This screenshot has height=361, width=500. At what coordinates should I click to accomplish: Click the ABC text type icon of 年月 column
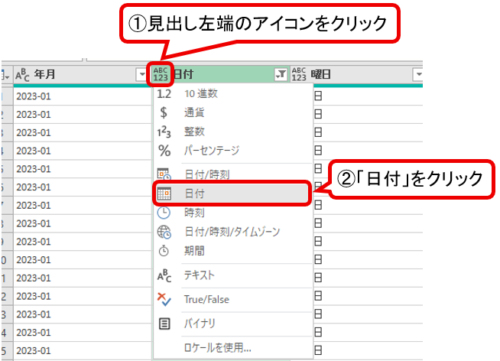pos(22,75)
